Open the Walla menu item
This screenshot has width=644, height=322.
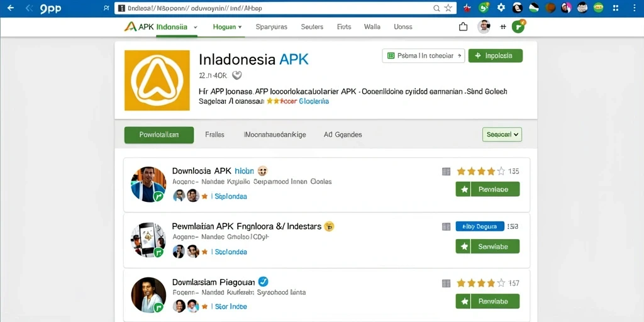372,27
